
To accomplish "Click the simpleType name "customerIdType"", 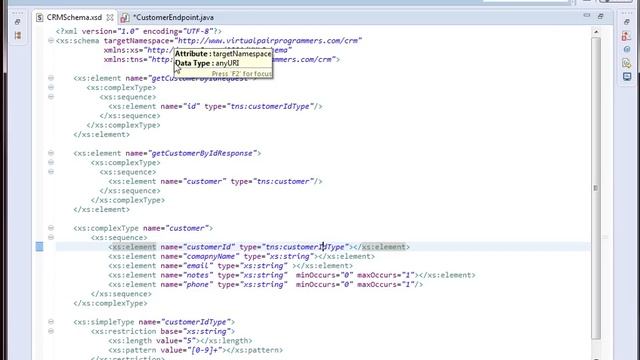I will tap(196, 322).
